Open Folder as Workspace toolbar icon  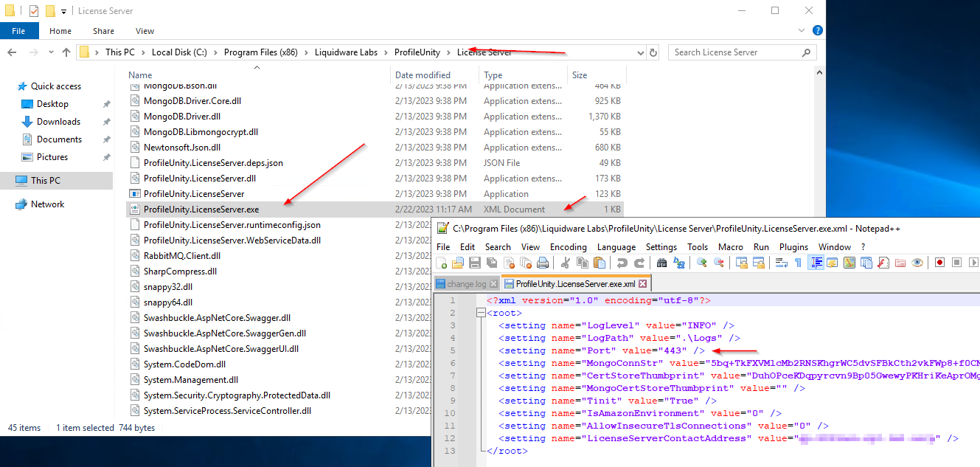(900, 263)
